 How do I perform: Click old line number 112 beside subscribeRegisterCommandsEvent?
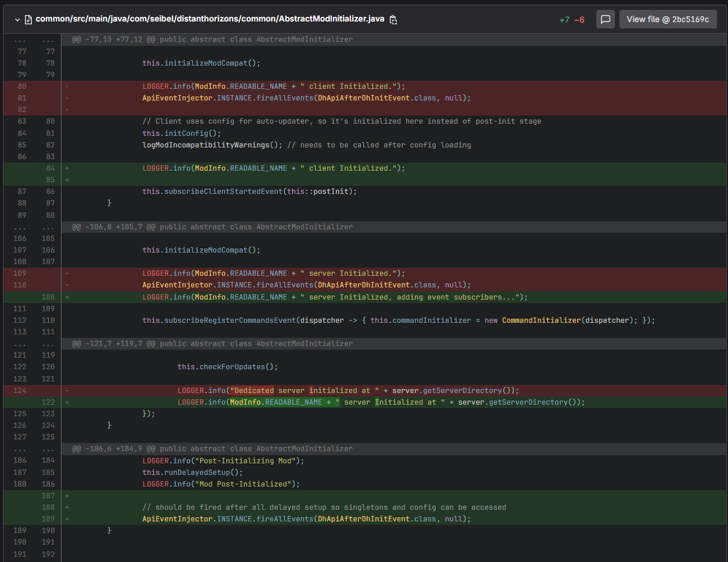click(20, 320)
